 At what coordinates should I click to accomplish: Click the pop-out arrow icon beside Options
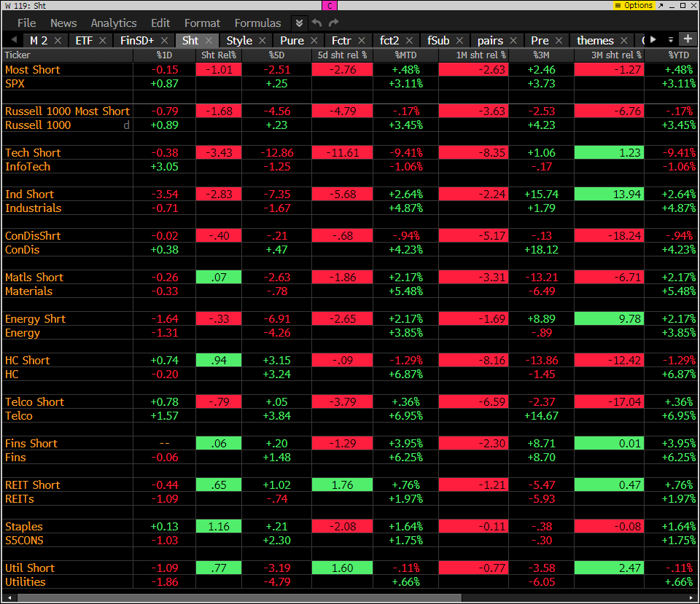tap(661, 5)
